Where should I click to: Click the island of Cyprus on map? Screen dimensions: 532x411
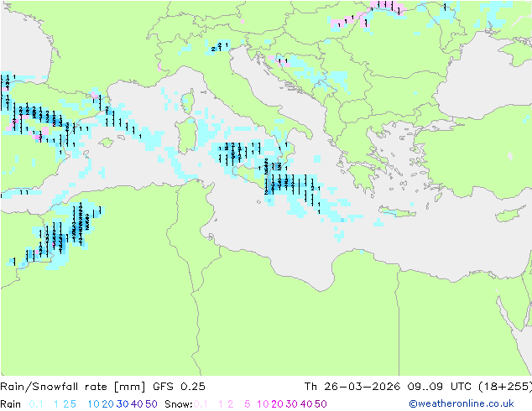point(513,212)
